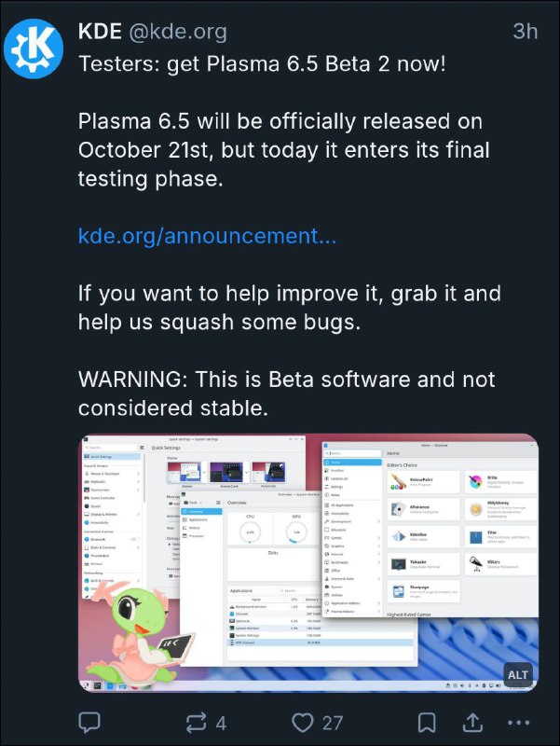Click the Krita icon in the Discover screenshot
This screenshot has width=560, height=746.
[x=475, y=481]
